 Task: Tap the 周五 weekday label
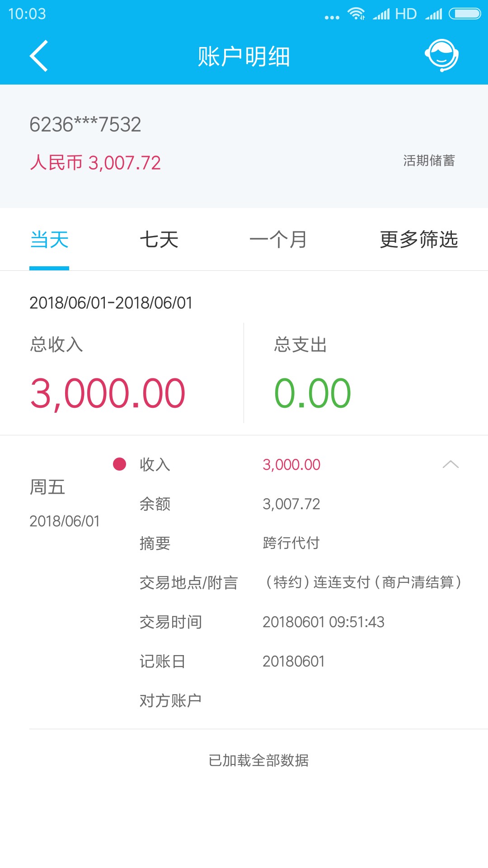47,487
